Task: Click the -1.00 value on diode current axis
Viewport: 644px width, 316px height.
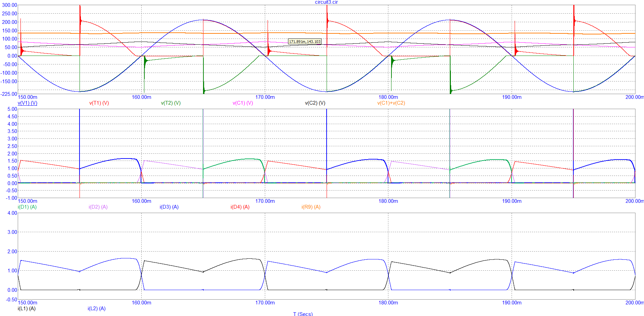Action: pyautogui.click(x=12, y=198)
